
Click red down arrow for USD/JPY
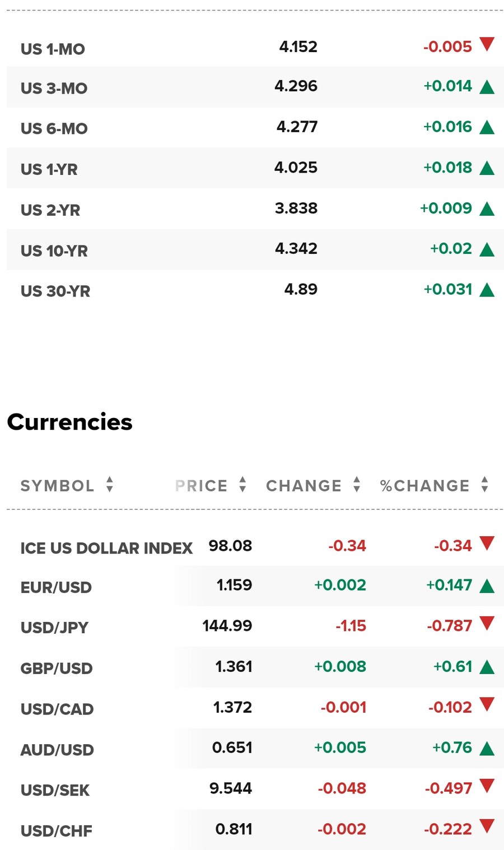(487, 623)
